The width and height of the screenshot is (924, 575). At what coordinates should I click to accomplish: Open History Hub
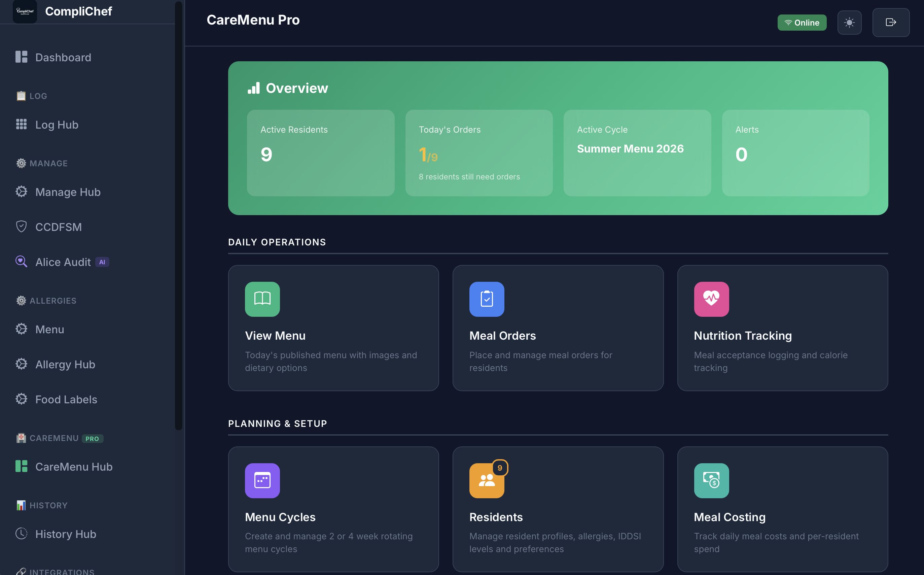(65, 534)
